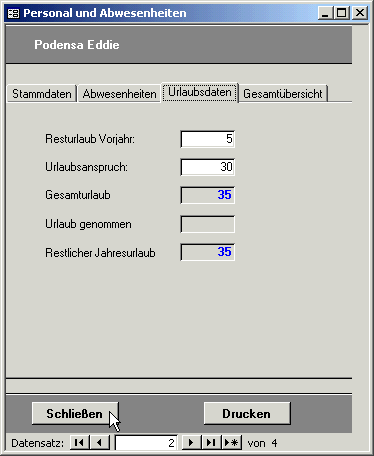Click the empty Urlaub genommen field

(208, 224)
